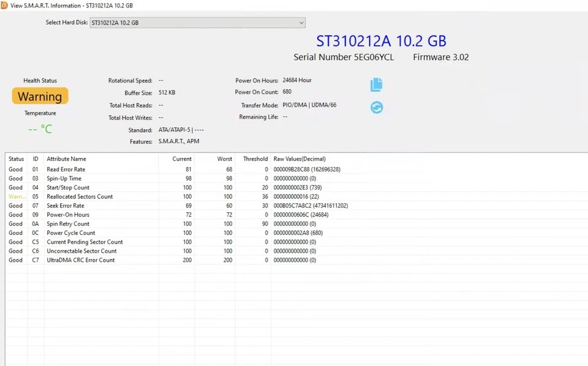Click the temperature readout display
Screen dimensions: 588x366
click(x=40, y=129)
